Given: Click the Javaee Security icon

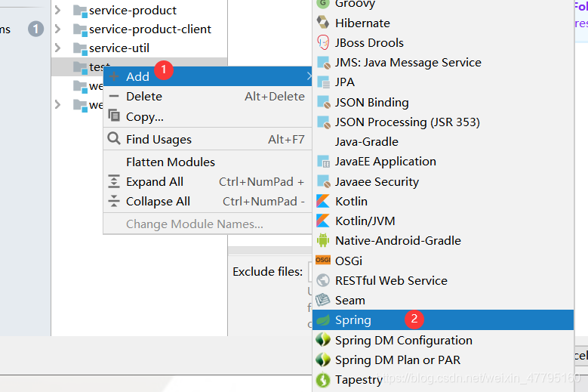Looking at the screenshot, I should coord(323,181).
